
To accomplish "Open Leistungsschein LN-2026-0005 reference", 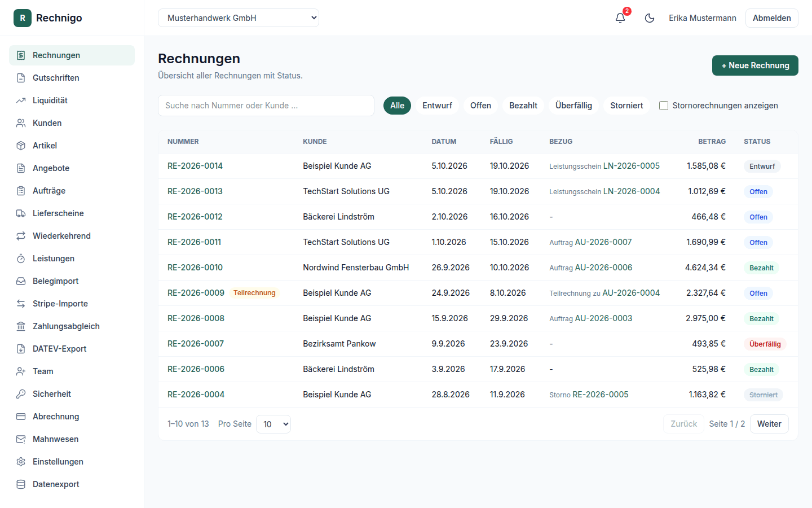I will (632, 166).
